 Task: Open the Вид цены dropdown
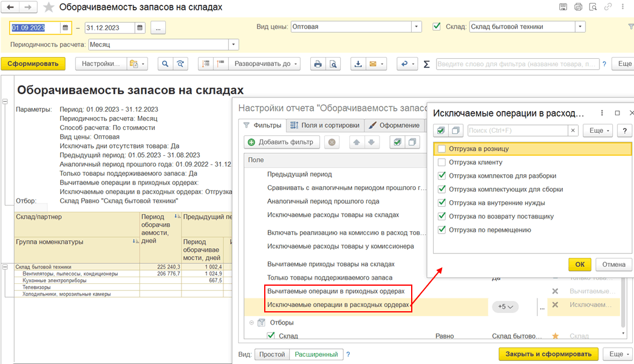416,27
